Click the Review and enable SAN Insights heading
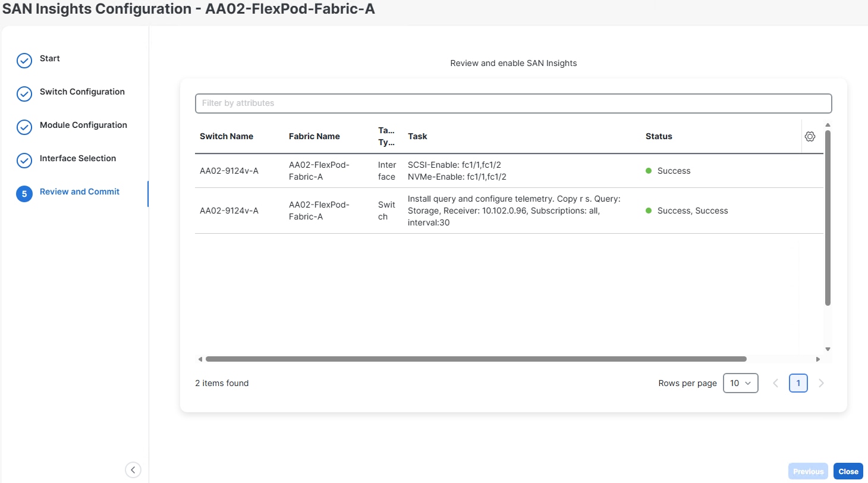The image size is (868, 483). point(514,63)
